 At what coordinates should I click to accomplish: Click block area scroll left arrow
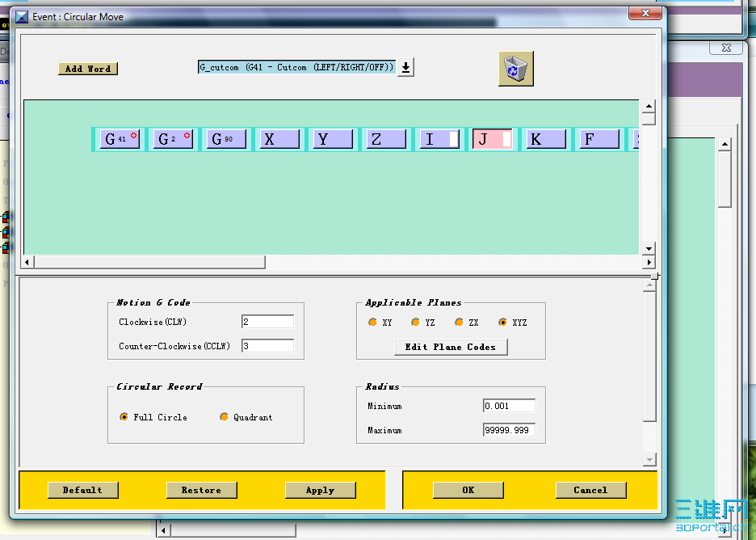click(27, 262)
